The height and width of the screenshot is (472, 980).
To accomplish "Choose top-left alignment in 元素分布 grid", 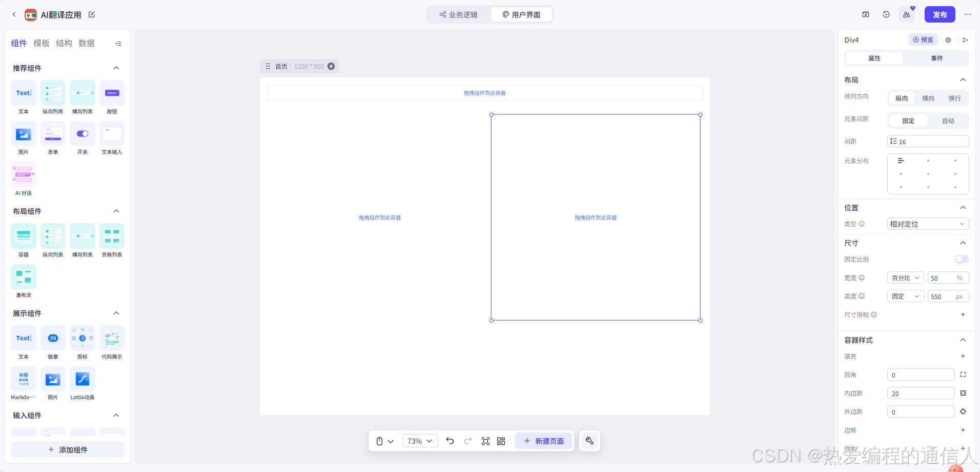I will 901,161.
